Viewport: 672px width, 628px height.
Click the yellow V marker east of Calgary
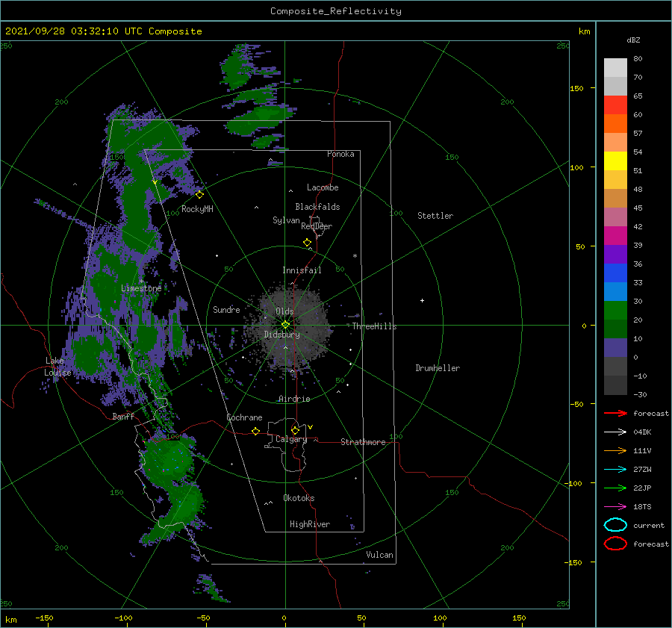[x=310, y=427]
